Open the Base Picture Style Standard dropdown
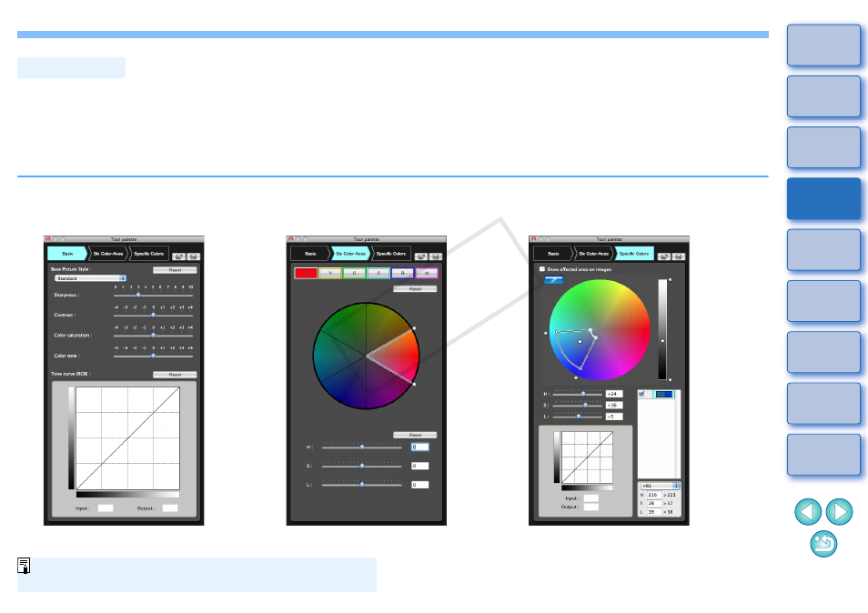This screenshot has height=613, width=868. click(91, 278)
